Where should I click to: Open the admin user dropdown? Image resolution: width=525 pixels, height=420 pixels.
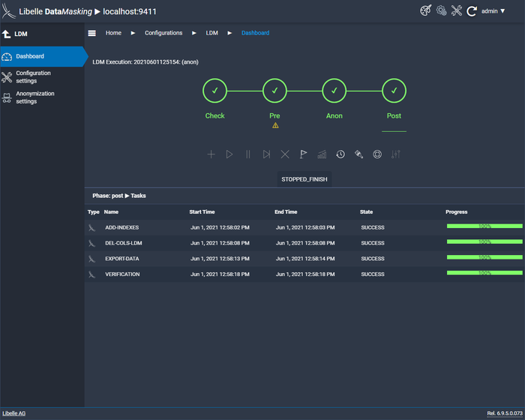(493, 11)
